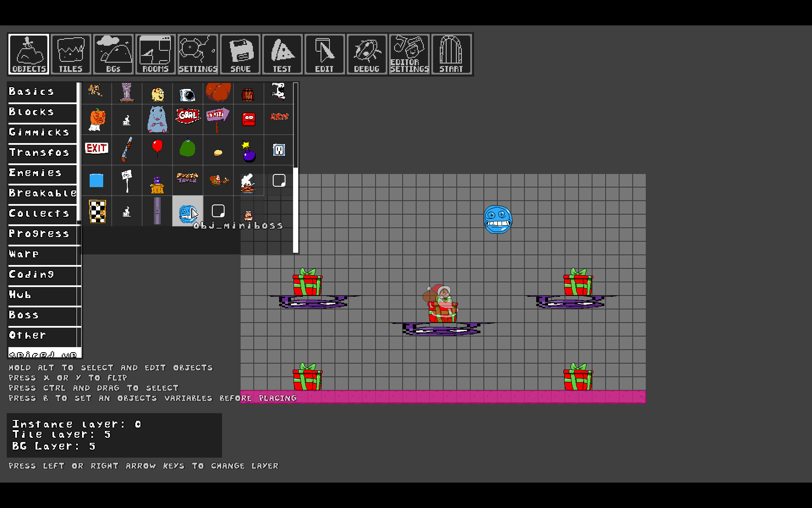
Task: Open the Boss object category
Action: (41, 315)
